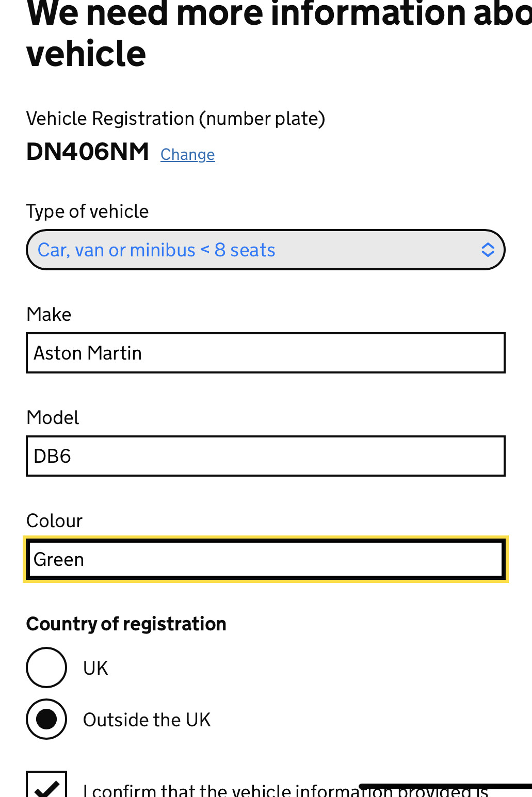Click the Model field label

click(53, 418)
